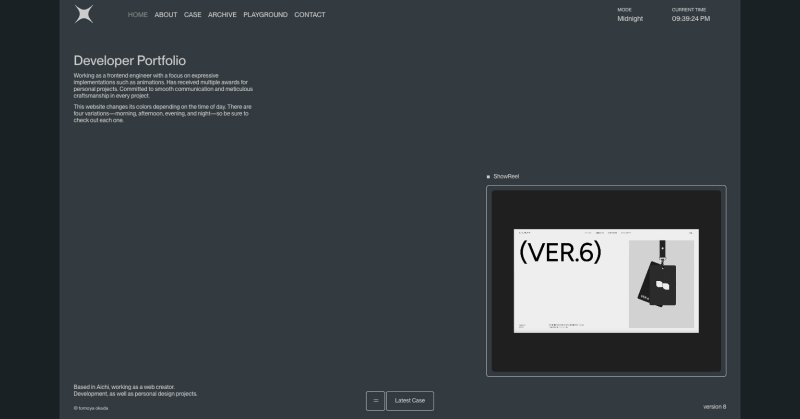
Task: Navigate to the ARCHIVE section
Action: (x=222, y=15)
